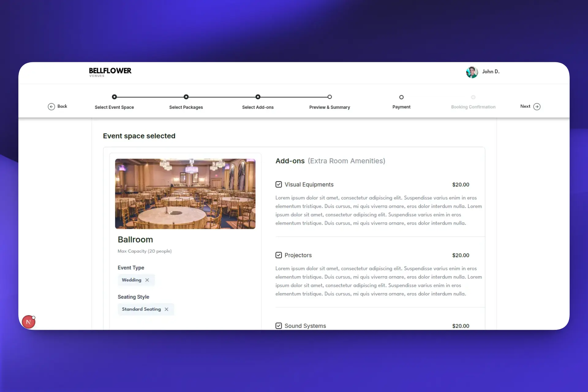Click the Back text link

62,106
